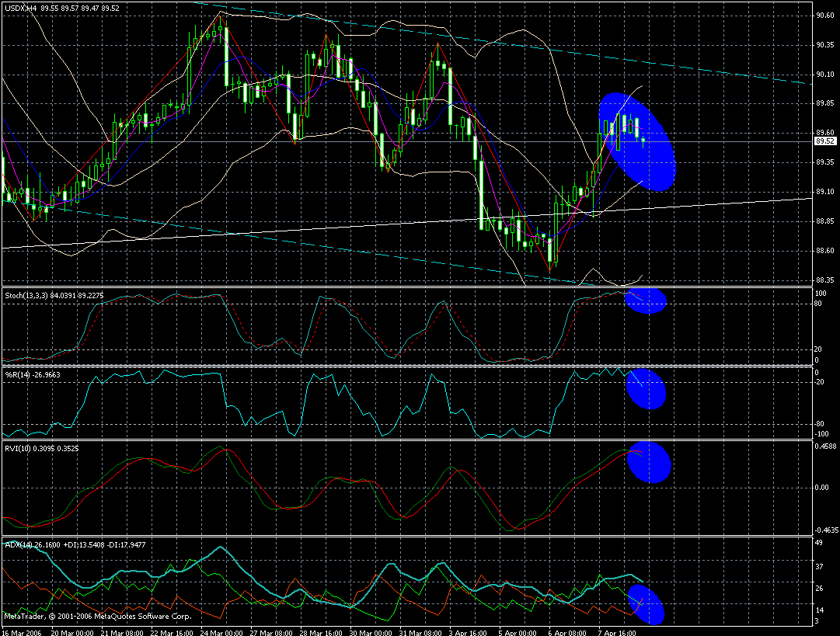The width and height of the screenshot is (840, 636).
Task: Click the 5 Apr 00:00 time label
Action: coord(518,633)
